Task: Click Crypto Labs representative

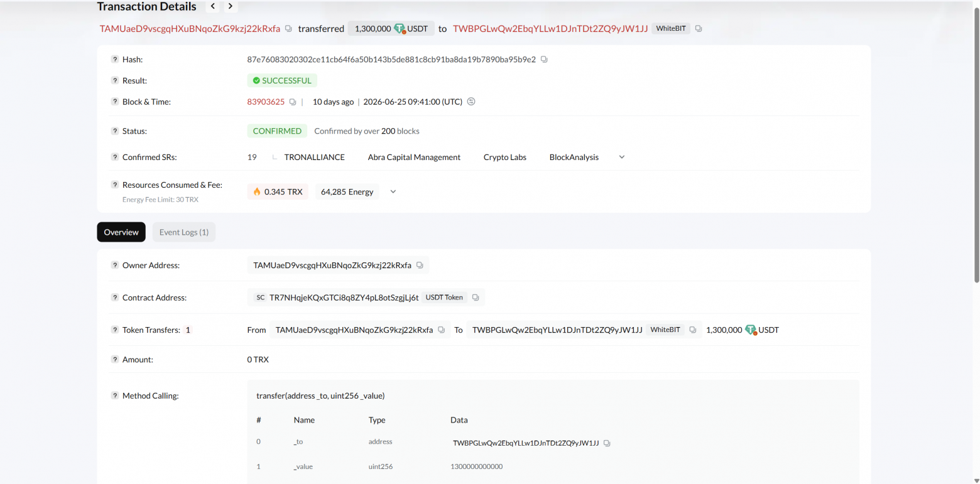Action: pyautogui.click(x=505, y=158)
